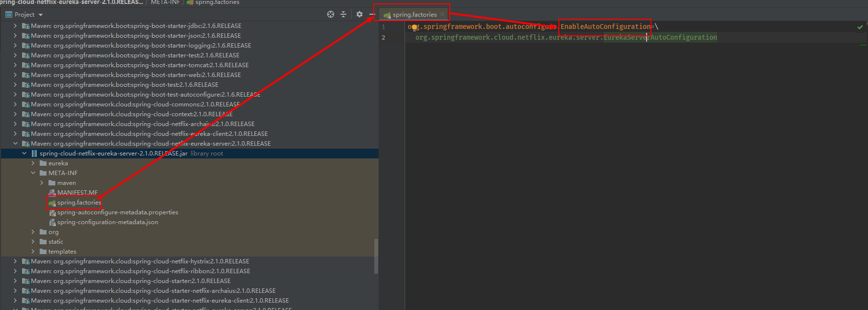Hide the Project tool window

[371, 14]
